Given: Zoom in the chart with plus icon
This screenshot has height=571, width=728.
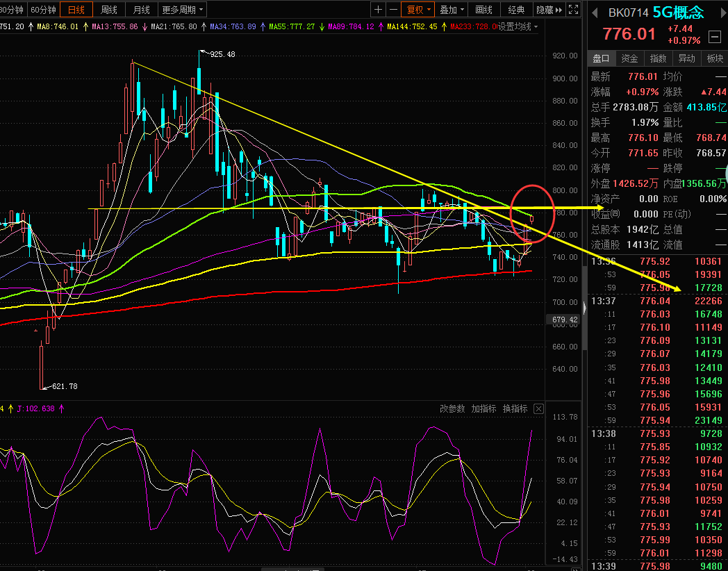Looking at the screenshot, I should [379, 9].
